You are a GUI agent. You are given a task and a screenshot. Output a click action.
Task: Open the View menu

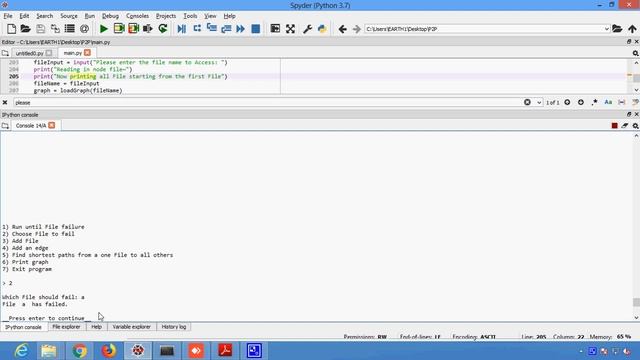tap(210, 16)
